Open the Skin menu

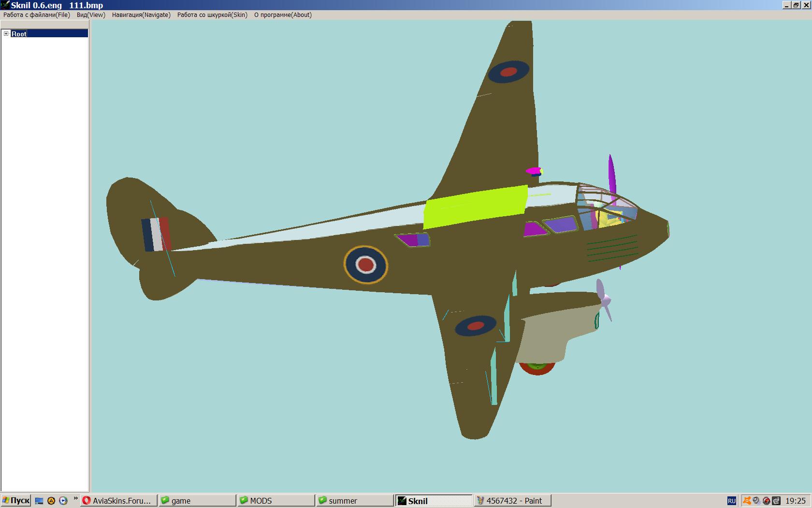212,15
